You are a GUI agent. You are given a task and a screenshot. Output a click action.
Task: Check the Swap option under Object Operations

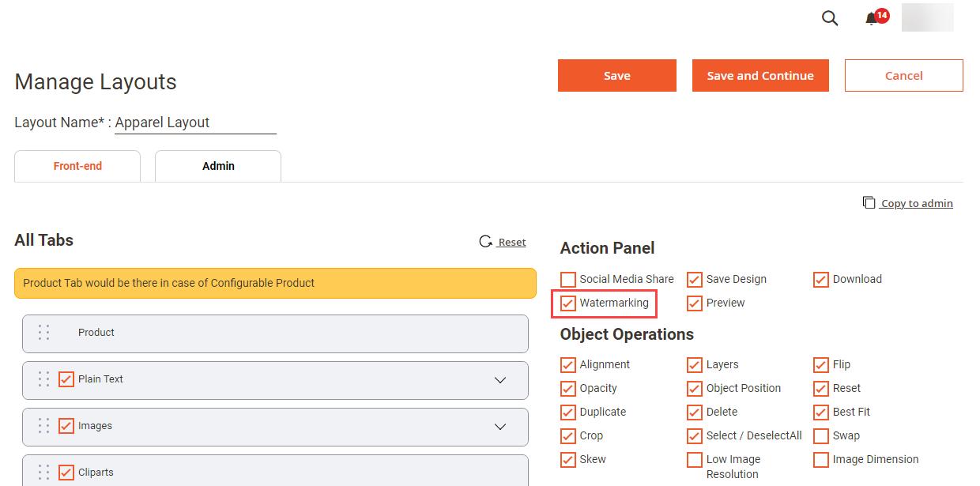[820, 435]
